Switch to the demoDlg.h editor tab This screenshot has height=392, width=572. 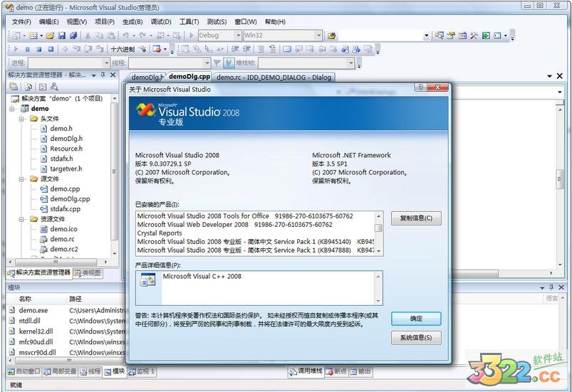pyautogui.click(x=145, y=78)
